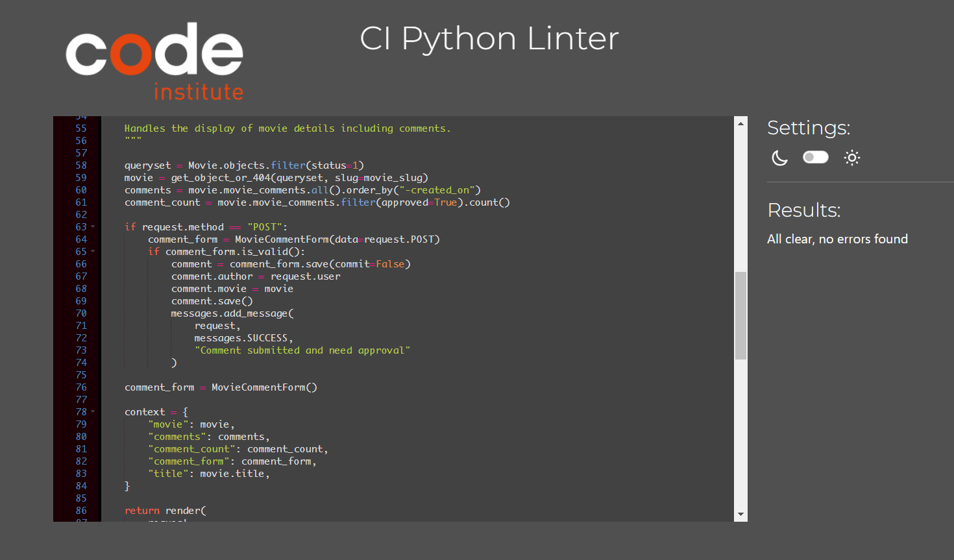The image size is (954, 560).
Task: Click the 'Handles the display of movie details' docstring
Action: point(287,128)
